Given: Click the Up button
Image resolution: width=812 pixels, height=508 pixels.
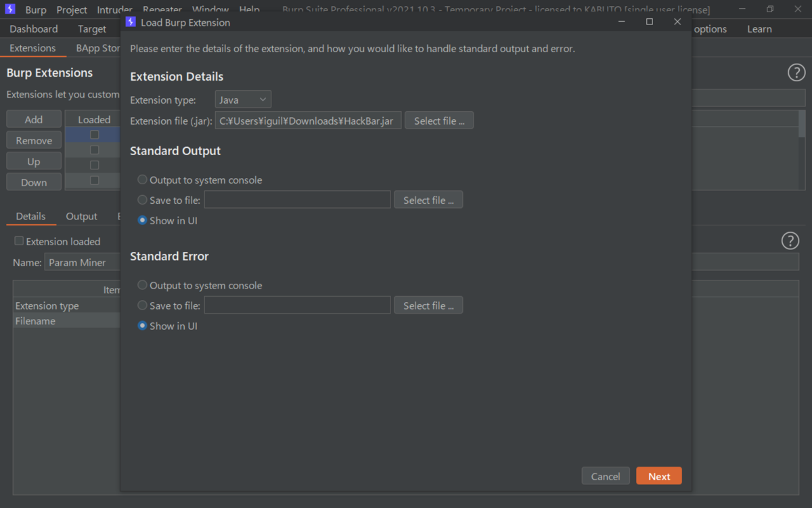Looking at the screenshot, I should tap(34, 161).
